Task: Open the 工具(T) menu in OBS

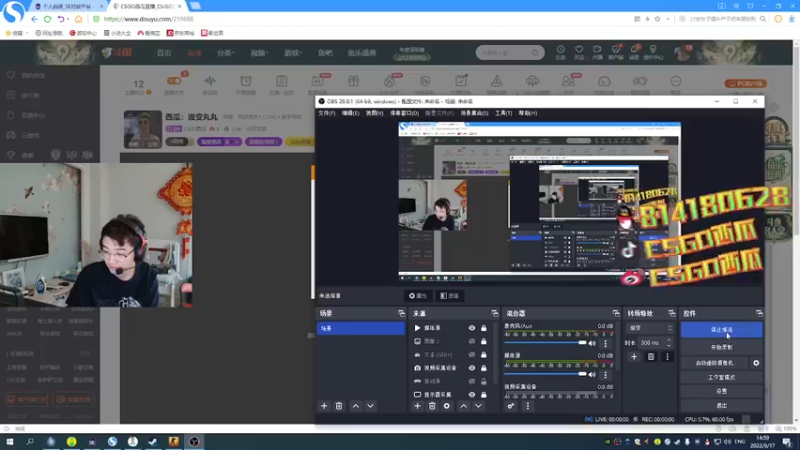Action: pos(504,113)
